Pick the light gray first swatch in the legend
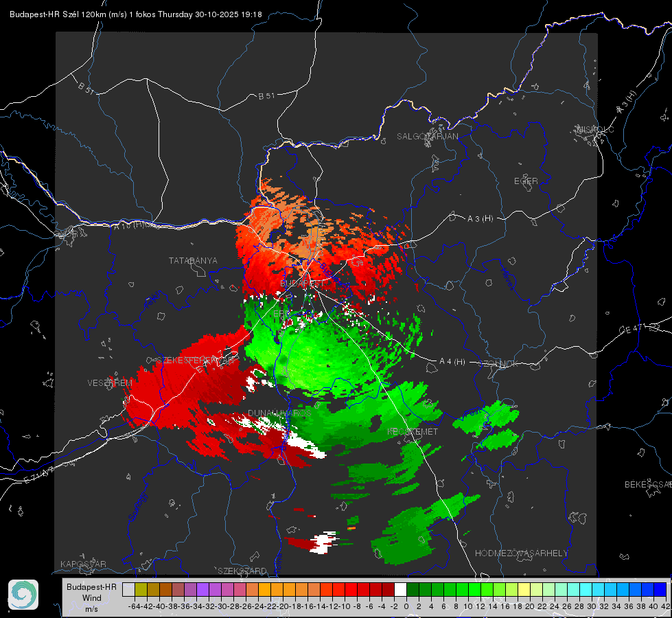Image resolution: width=672 pixels, height=618 pixels. (x=128, y=589)
